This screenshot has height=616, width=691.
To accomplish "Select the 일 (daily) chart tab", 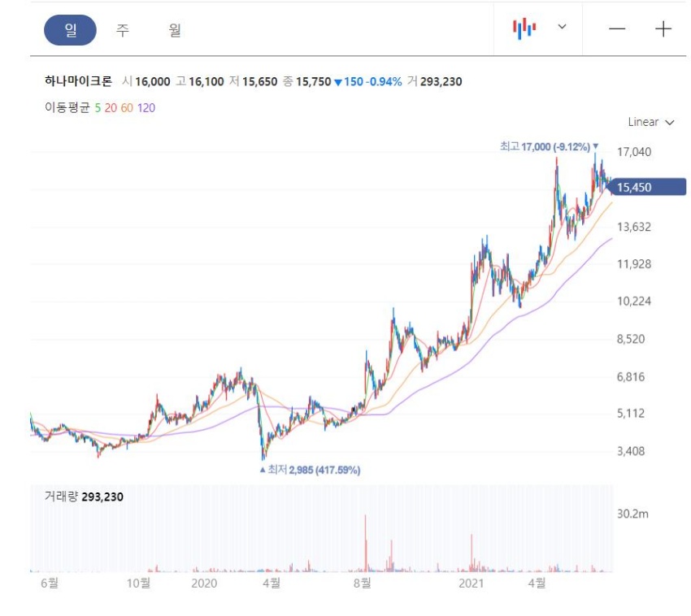I will point(70,30).
